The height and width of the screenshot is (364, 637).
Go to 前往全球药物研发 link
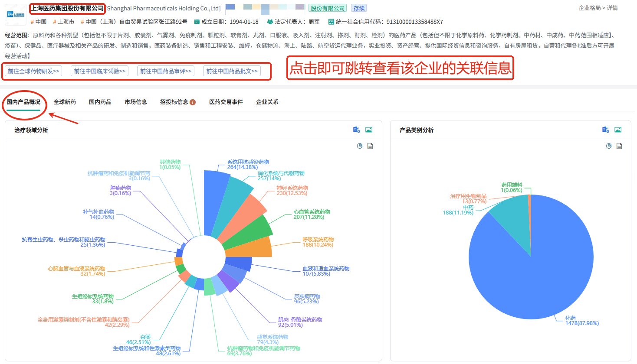(33, 71)
